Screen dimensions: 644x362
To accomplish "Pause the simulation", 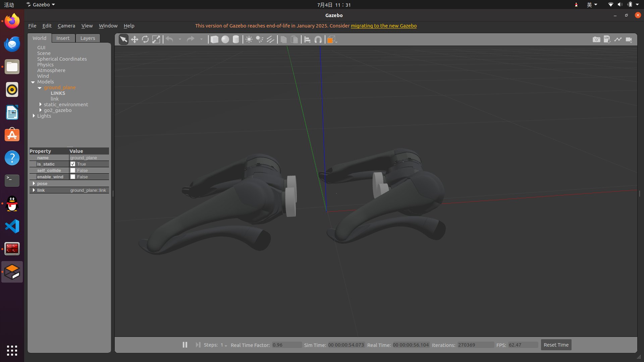I will click(185, 345).
